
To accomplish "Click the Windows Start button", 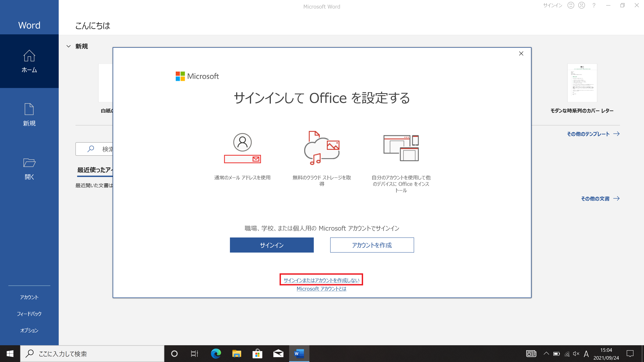I will 10,354.
